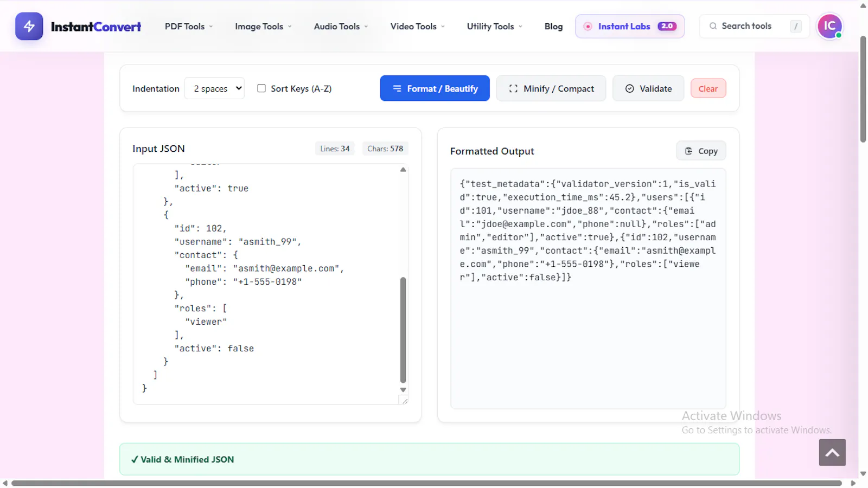Open the IC user avatar menu
This screenshot has height=488, width=868.
pyautogui.click(x=829, y=26)
